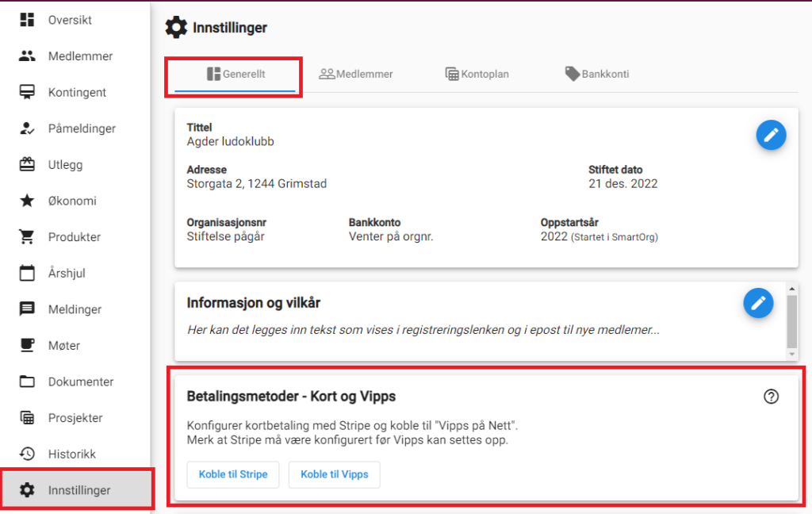Select the Innstillinger gear icon in sidebar

(x=27, y=489)
